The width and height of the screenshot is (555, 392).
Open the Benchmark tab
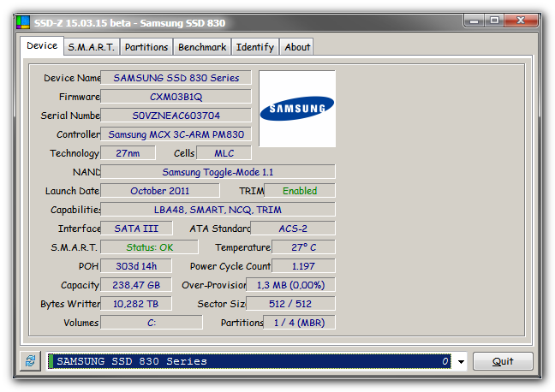pos(202,47)
